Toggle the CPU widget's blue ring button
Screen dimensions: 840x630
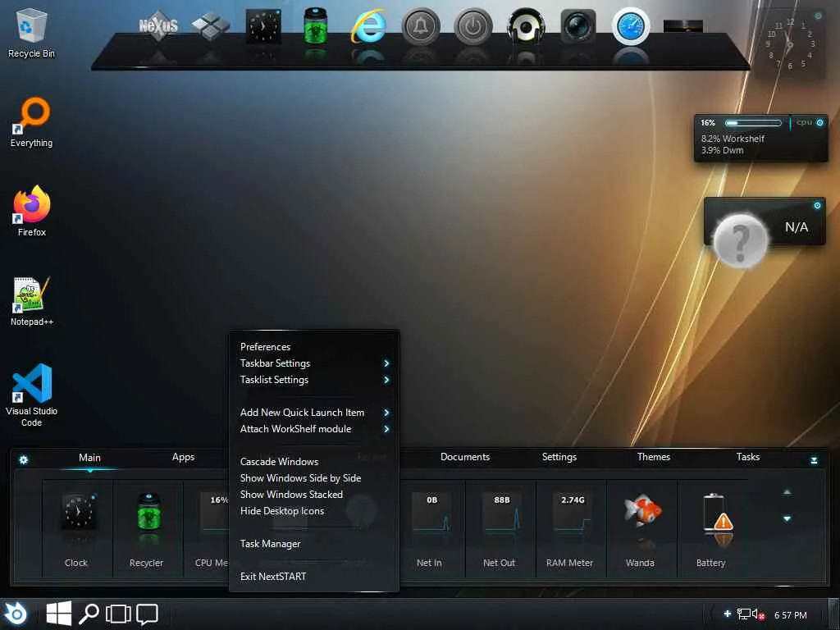click(x=819, y=123)
